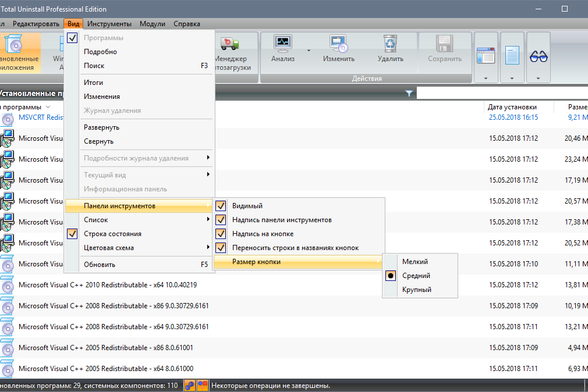Image resolution: width=588 pixels, height=392 pixels.
Task: Click the 25.05.2018 16:15 install date
Action: [x=513, y=117]
